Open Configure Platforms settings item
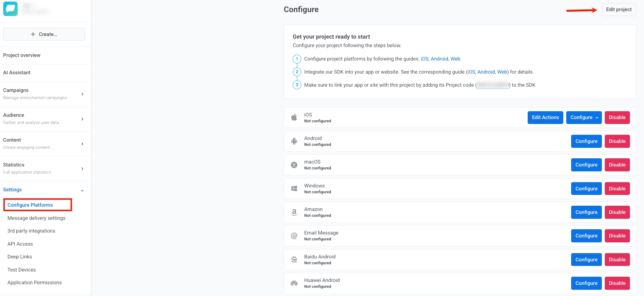This screenshot has width=644, height=296. (30, 205)
